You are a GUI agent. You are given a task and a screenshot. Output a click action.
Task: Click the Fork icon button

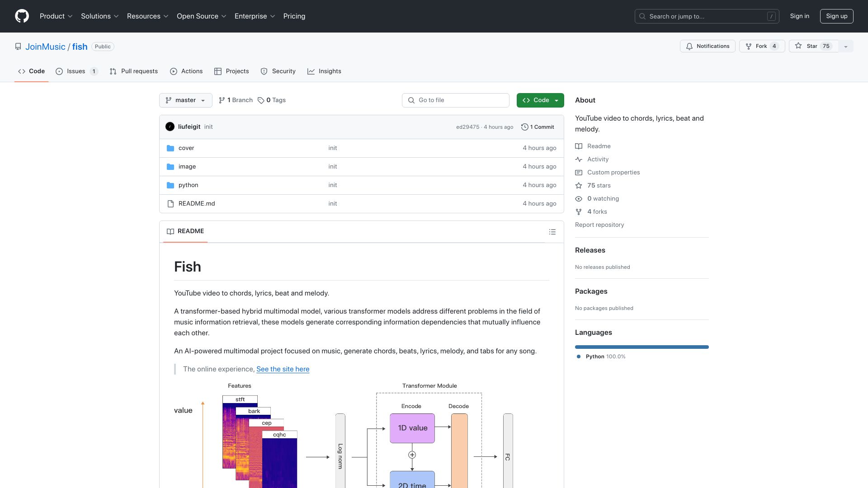tap(762, 46)
